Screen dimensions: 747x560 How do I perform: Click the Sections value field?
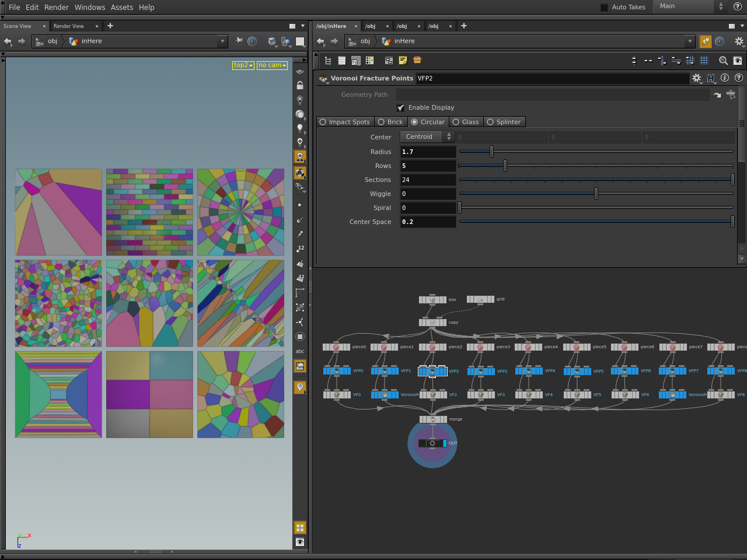(428, 180)
